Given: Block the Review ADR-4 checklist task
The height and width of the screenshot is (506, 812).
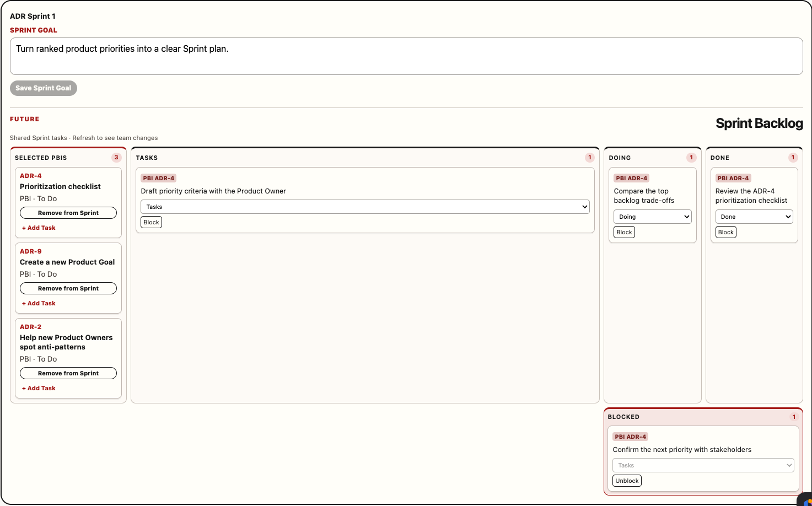Looking at the screenshot, I should coord(725,232).
